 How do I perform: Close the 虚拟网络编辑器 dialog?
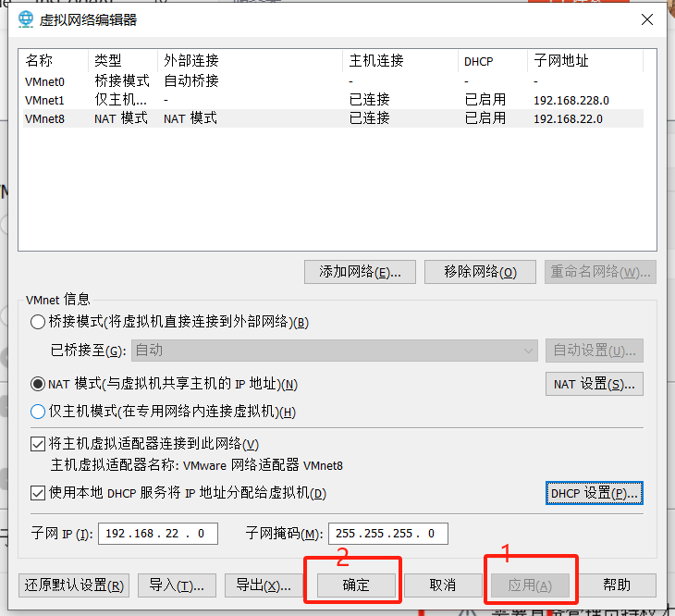click(x=647, y=19)
